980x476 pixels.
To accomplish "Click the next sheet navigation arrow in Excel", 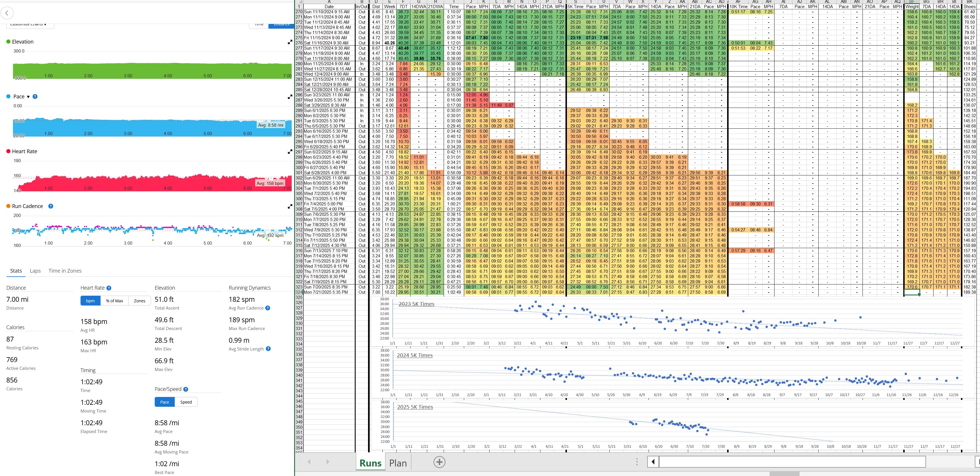I will coord(328,462).
